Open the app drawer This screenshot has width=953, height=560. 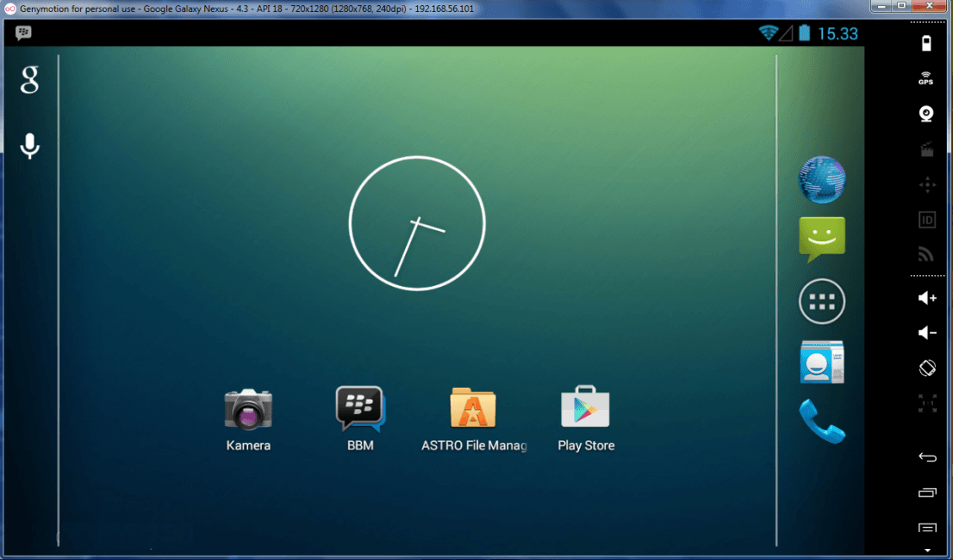tap(821, 301)
